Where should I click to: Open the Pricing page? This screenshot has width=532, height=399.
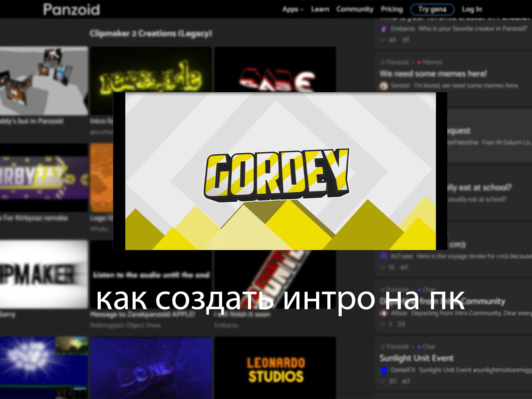point(392,9)
